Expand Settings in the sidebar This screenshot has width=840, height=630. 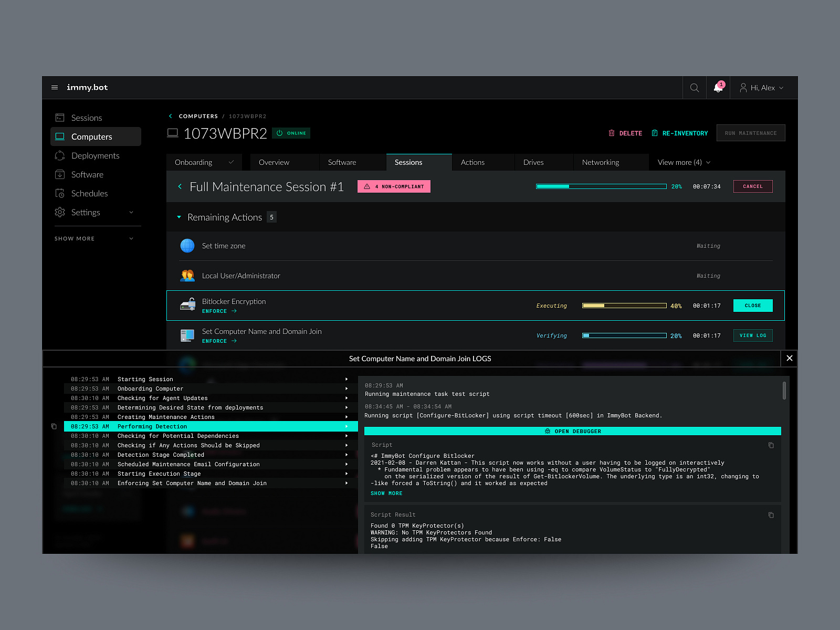(x=131, y=212)
